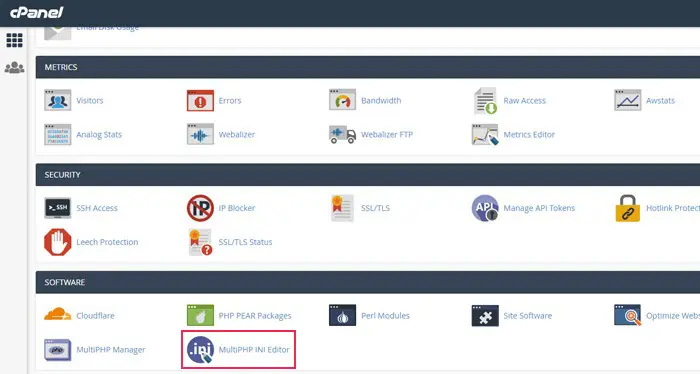Collapse the SECURITY section header
700x374 pixels.
tap(368, 175)
